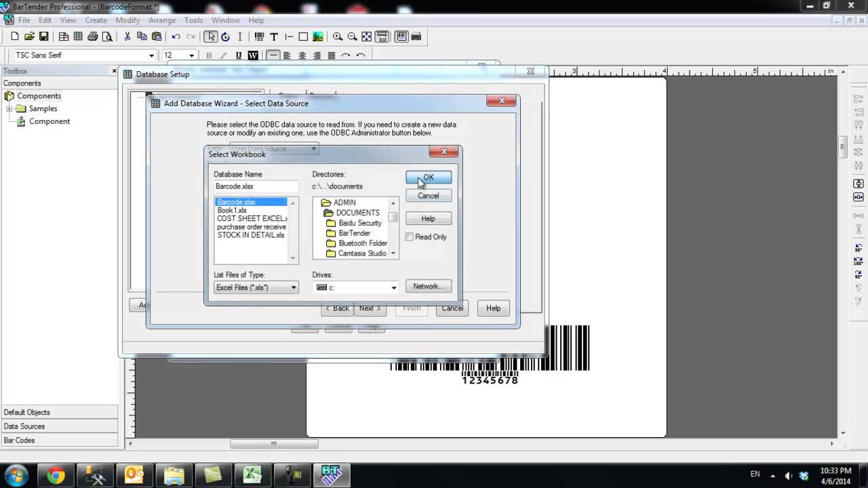Open the Tools menu
Viewport: 868px width, 488px height.
point(193,20)
